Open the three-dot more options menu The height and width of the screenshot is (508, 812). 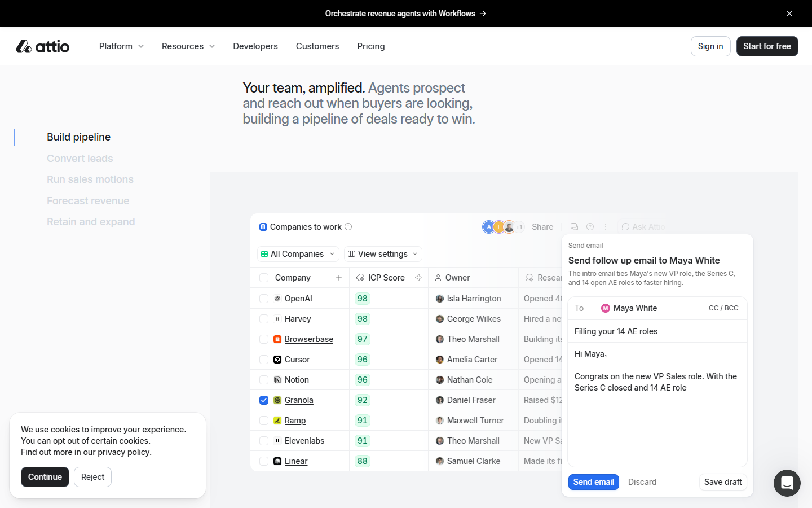tap(606, 227)
